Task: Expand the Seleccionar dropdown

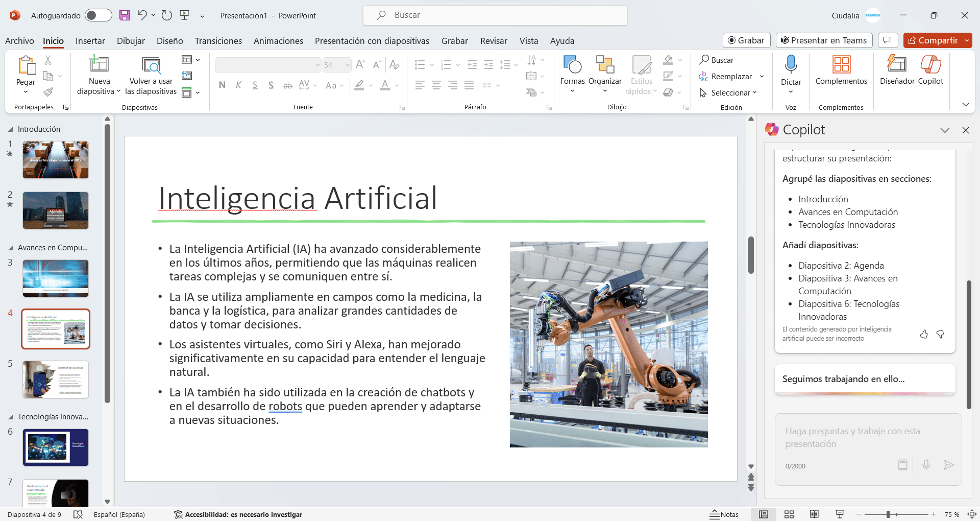Action: coord(730,92)
